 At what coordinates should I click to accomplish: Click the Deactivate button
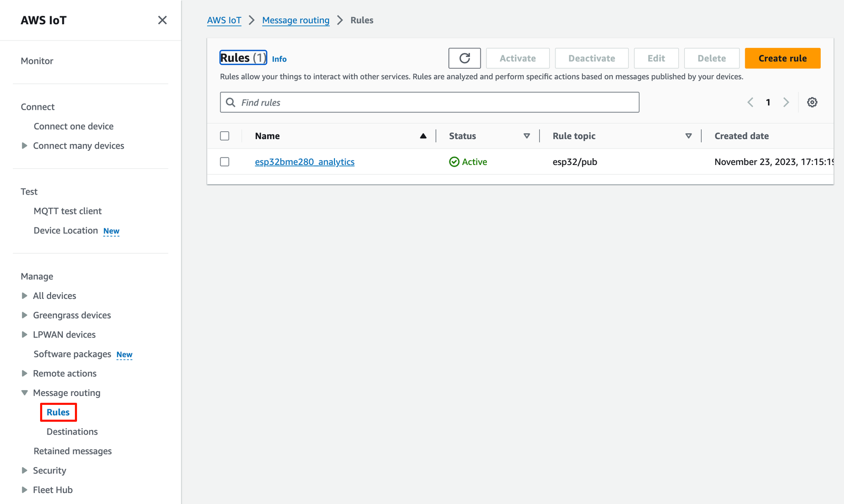(591, 58)
